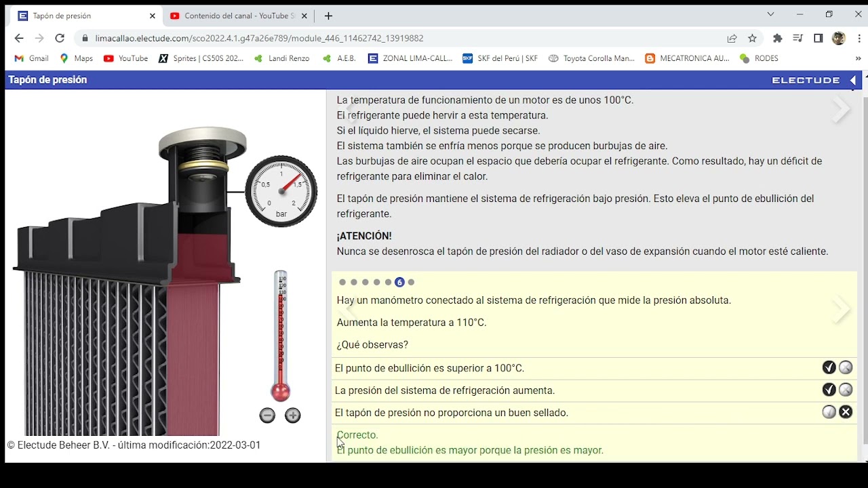
Task: Mark "El tapón de presión no proporciona" as false
Action: click(846, 412)
